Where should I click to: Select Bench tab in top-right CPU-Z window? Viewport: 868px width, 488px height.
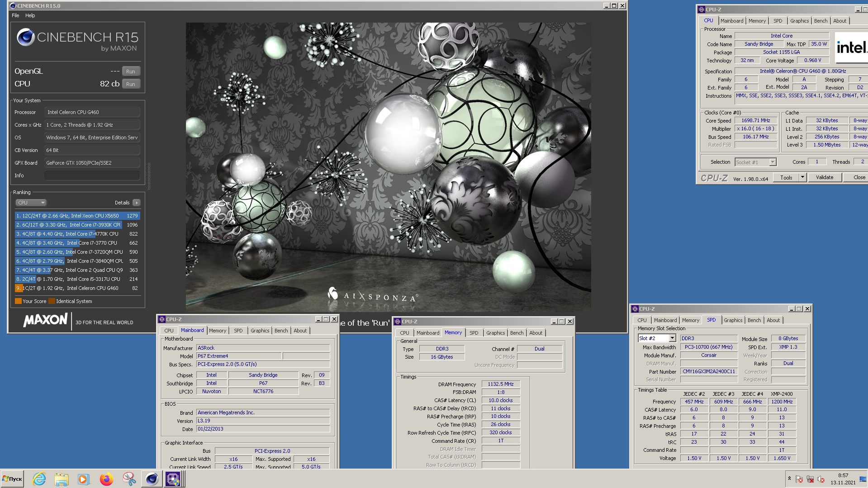coord(821,21)
